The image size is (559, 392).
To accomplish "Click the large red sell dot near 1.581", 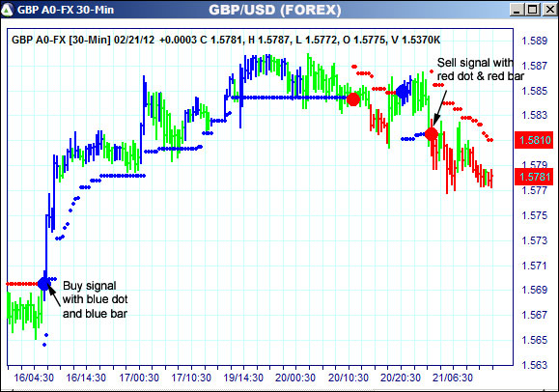I will coord(432,134).
